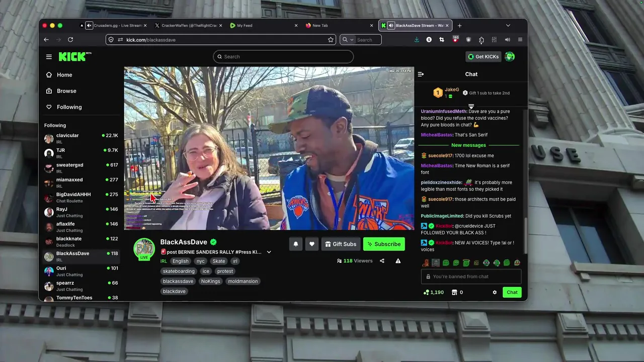Click the speaker icon in browser toolbar
The height and width of the screenshot is (362, 644).
[507, 40]
